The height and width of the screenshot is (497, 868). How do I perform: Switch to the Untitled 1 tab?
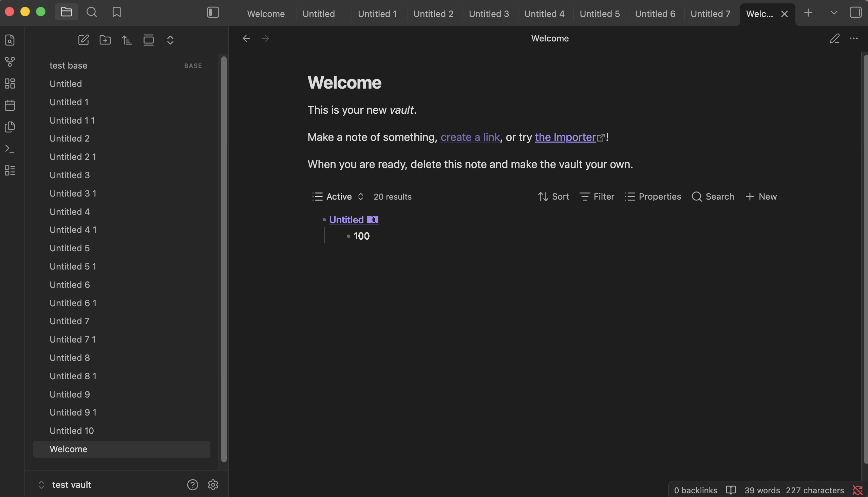(377, 14)
